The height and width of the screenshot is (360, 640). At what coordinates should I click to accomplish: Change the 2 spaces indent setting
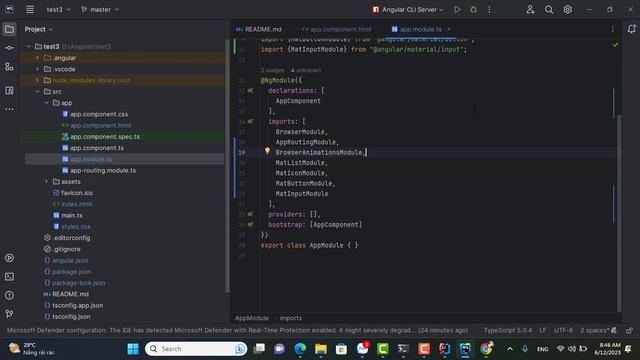pyautogui.click(x=595, y=330)
